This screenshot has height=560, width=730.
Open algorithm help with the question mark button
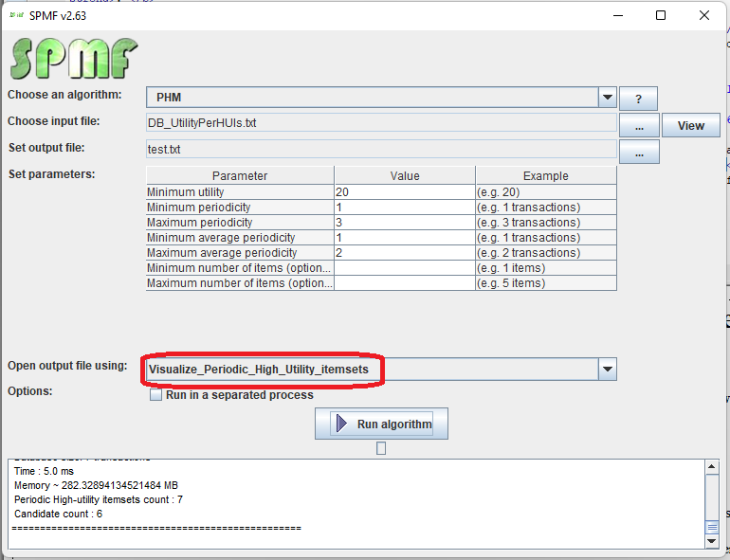638,99
